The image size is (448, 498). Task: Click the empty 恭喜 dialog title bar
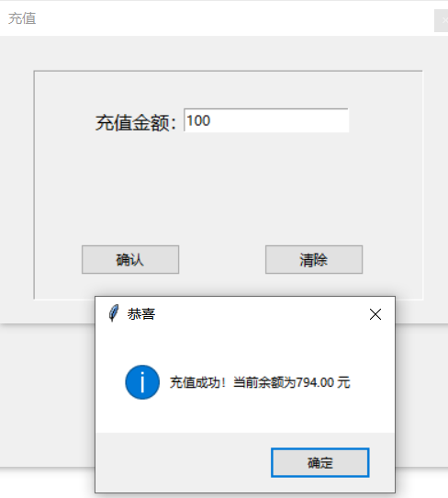pyautogui.click(x=260, y=314)
